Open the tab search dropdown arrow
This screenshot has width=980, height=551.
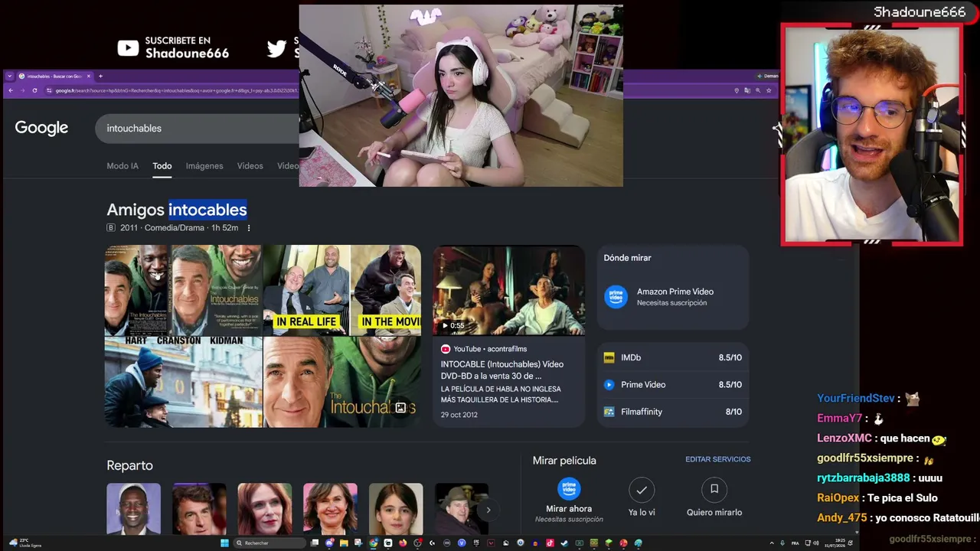(x=10, y=76)
